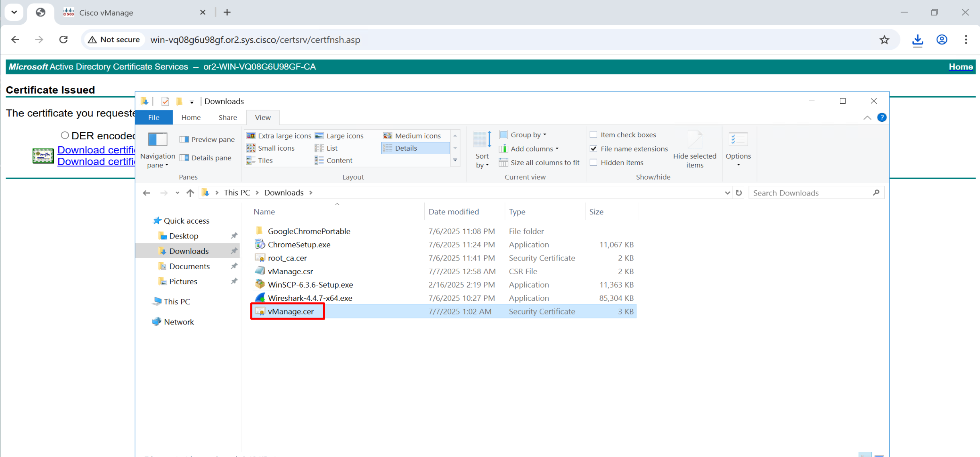Screen dimensions: 980x457
Task: Open the Share ribbon tab
Action: tap(227, 117)
